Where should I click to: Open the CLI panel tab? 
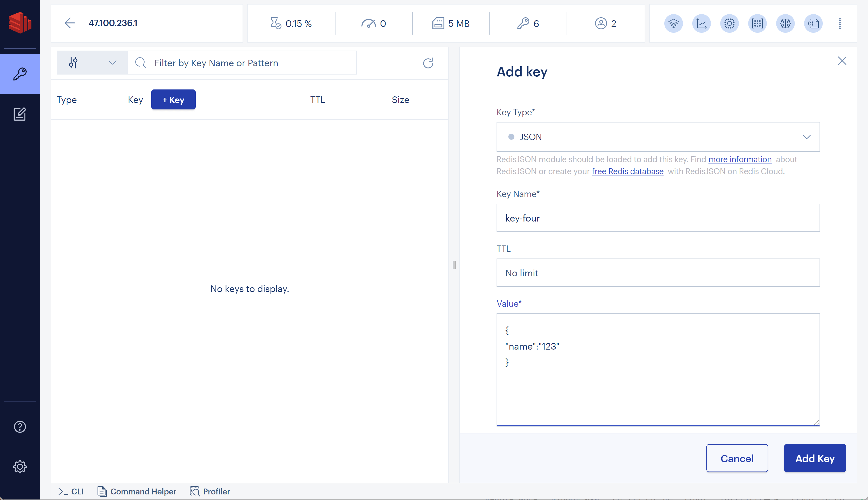71,491
